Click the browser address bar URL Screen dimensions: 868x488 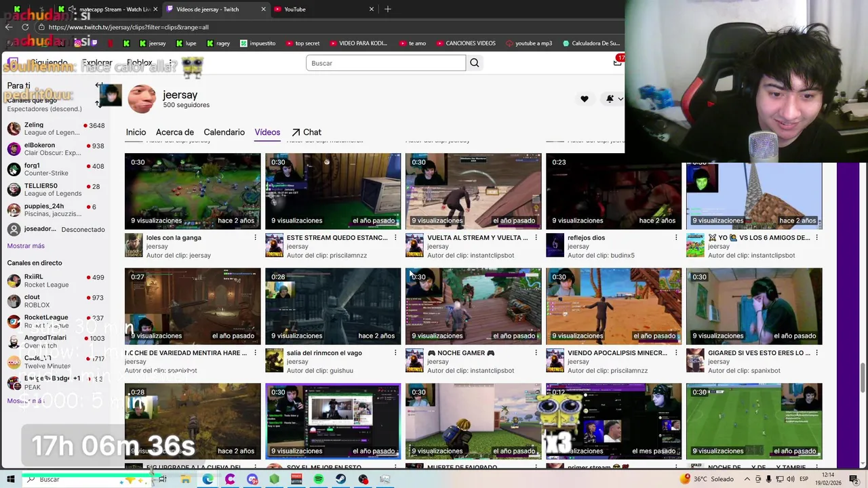[x=129, y=27]
